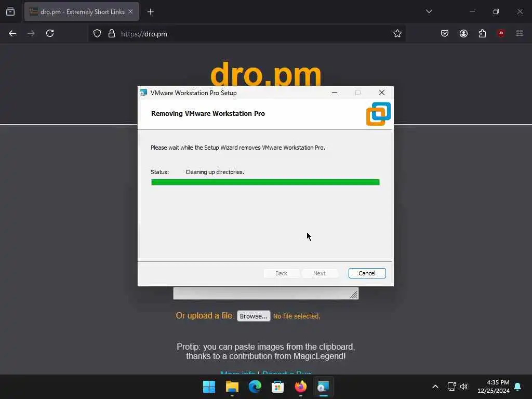
Task: Expand the list all tabs dropdown
Action: coord(429,11)
